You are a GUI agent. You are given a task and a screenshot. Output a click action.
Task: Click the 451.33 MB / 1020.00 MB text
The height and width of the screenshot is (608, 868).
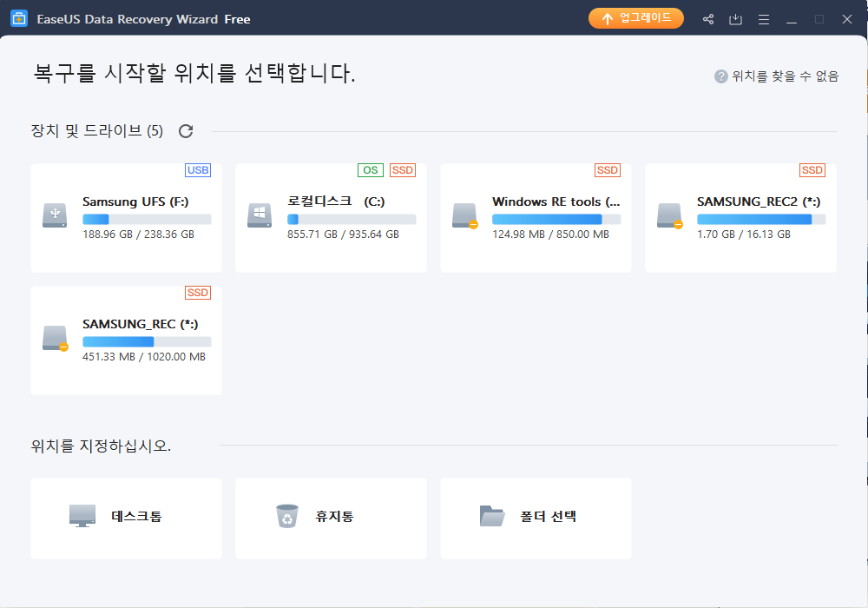(144, 357)
